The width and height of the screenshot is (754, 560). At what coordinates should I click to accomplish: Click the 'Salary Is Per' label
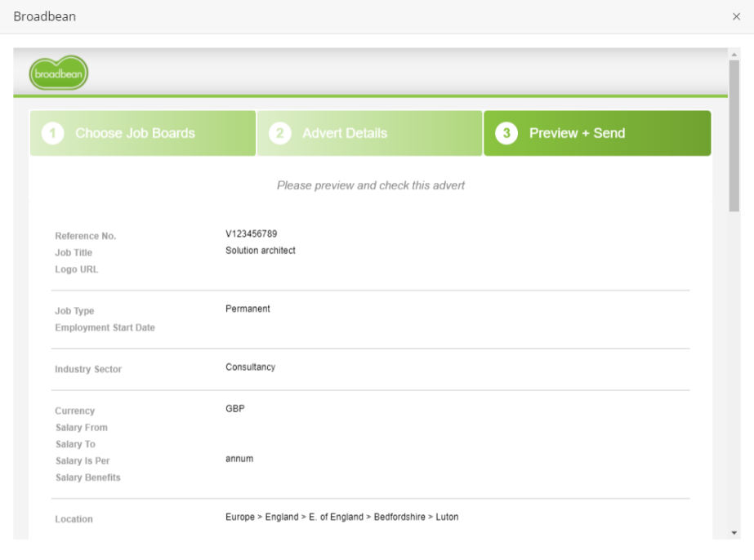83,460
